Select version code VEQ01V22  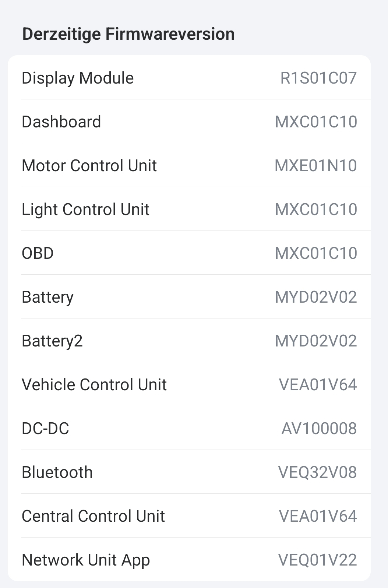coord(317,560)
